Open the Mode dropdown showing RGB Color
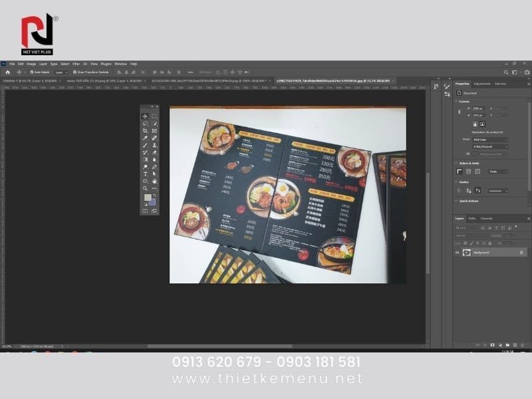Screen dimensions: 532x399 click(490, 140)
